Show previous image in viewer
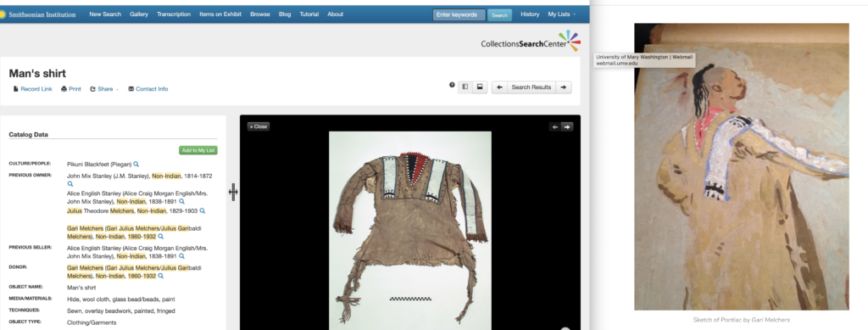This screenshot has height=330, width=868. pyautogui.click(x=554, y=126)
